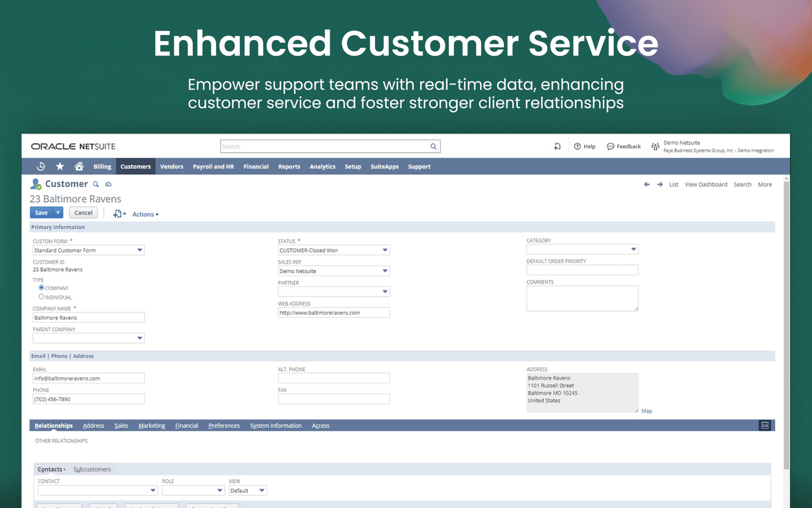The height and width of the screenshot is (508, 812).
Task: Go to next record with right arrow
Action: (x=660, y=185)
